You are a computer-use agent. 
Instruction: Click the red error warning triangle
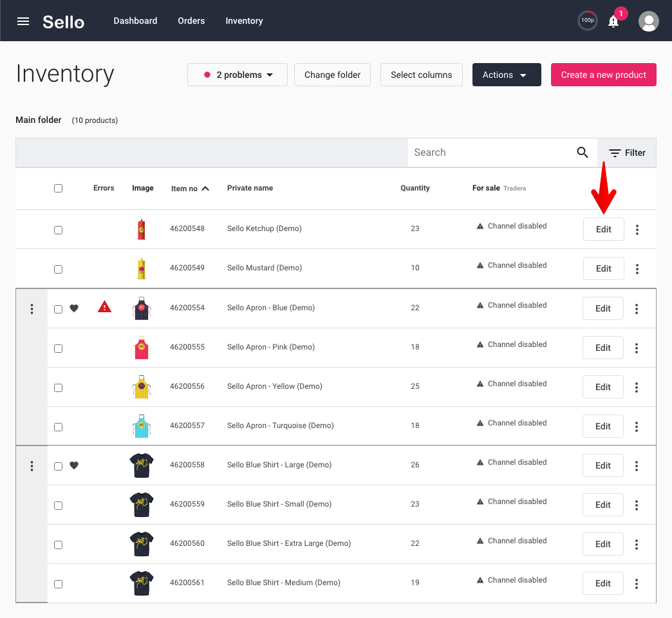[104, 307]
